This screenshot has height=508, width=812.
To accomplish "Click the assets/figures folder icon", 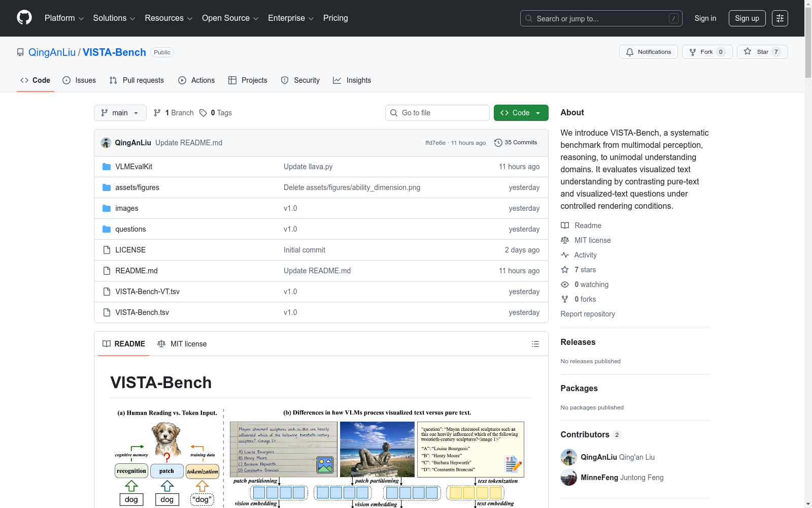I will click(107, 187).
